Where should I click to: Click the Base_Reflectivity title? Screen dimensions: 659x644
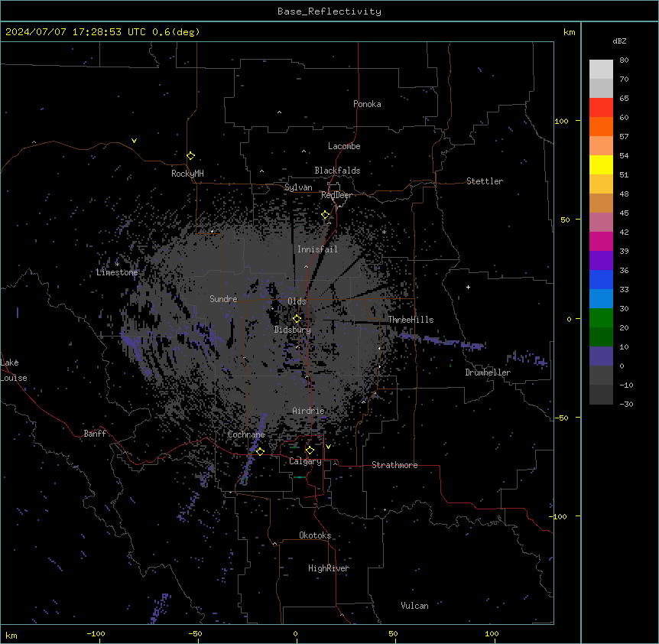(329, 11)
